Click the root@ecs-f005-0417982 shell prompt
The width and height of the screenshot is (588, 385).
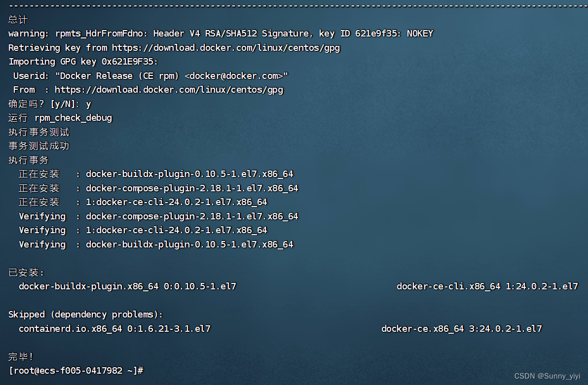(75, 370)
